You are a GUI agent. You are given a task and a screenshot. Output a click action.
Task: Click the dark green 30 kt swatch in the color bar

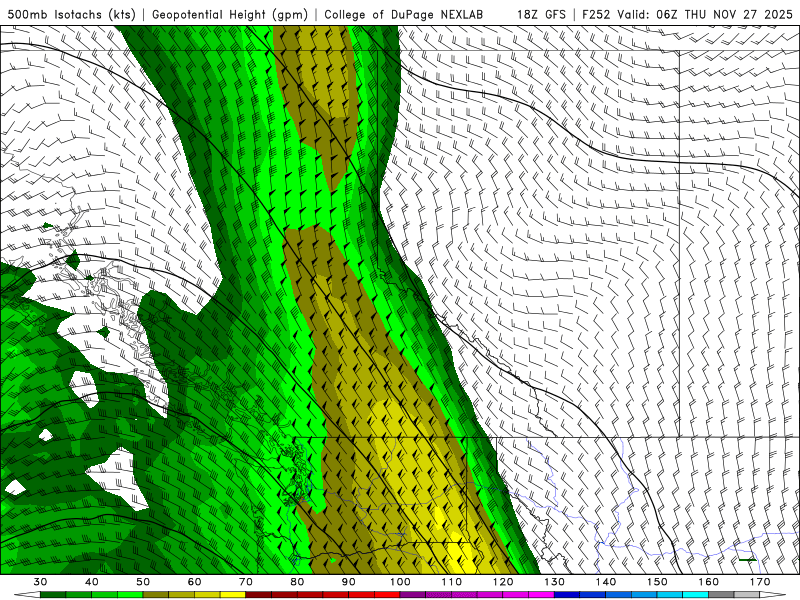(53, 595)
